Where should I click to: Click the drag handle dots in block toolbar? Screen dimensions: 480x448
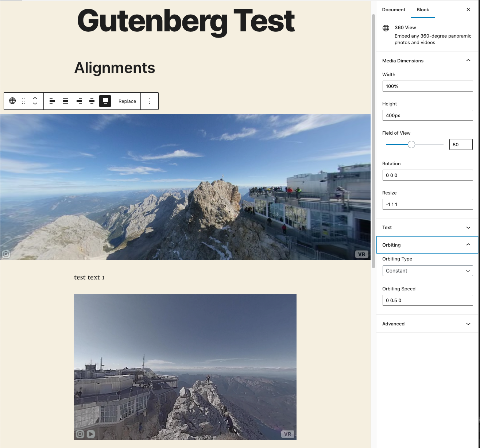click(24, 101)
